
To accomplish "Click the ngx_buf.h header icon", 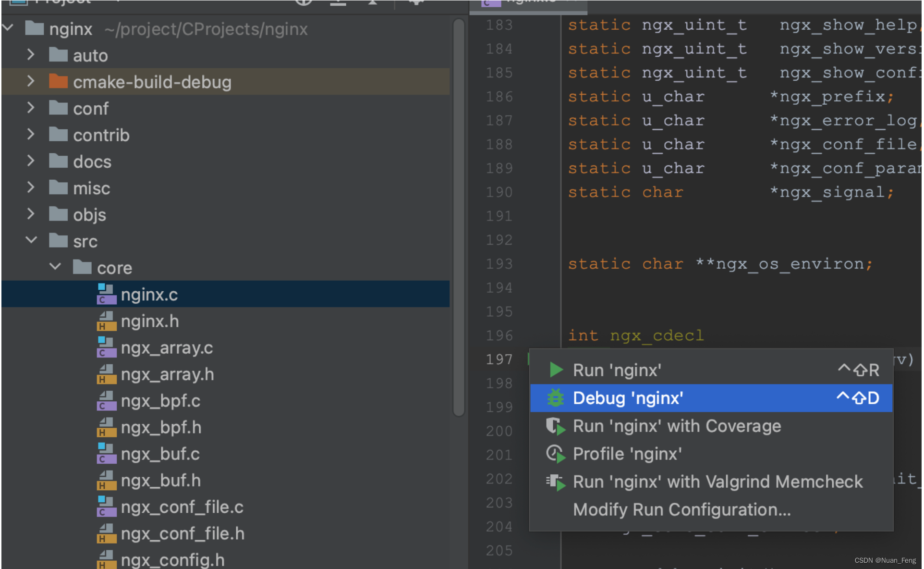I will pyautogui.click(x=106, y=480).
